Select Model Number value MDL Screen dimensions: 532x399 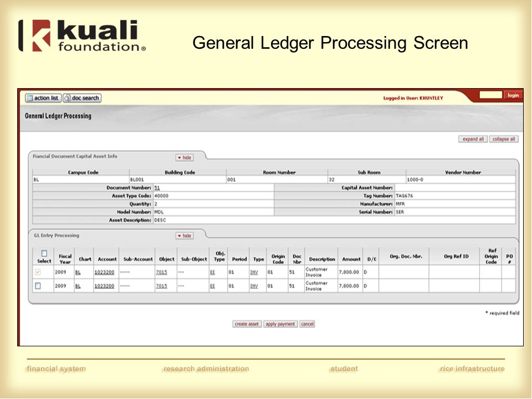pos(159,212)
